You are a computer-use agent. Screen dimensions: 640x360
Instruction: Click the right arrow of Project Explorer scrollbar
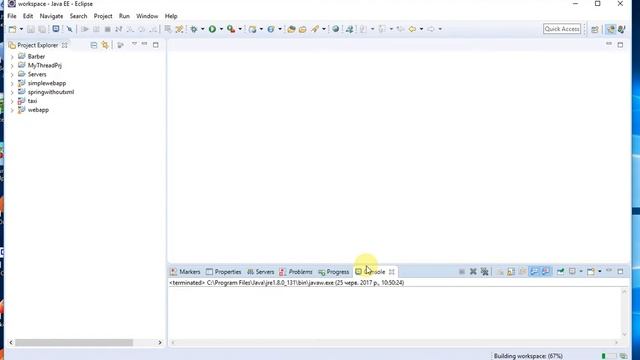point(160,342)
